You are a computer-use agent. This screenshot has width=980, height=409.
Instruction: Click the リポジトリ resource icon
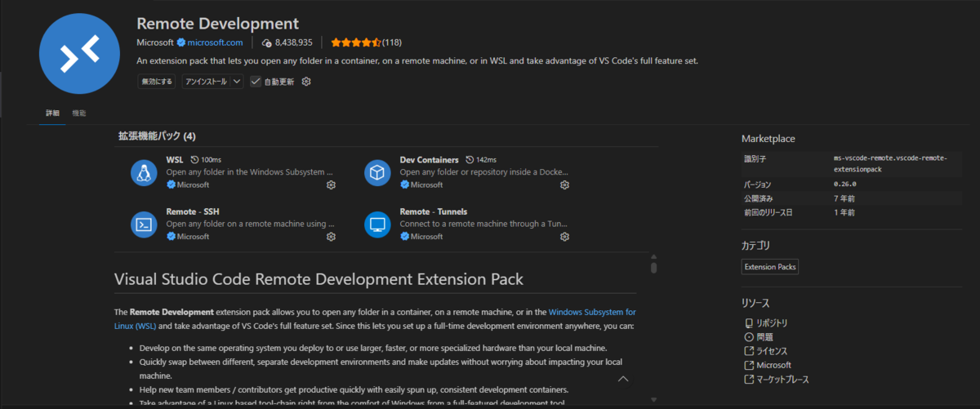tap(749, 323)
